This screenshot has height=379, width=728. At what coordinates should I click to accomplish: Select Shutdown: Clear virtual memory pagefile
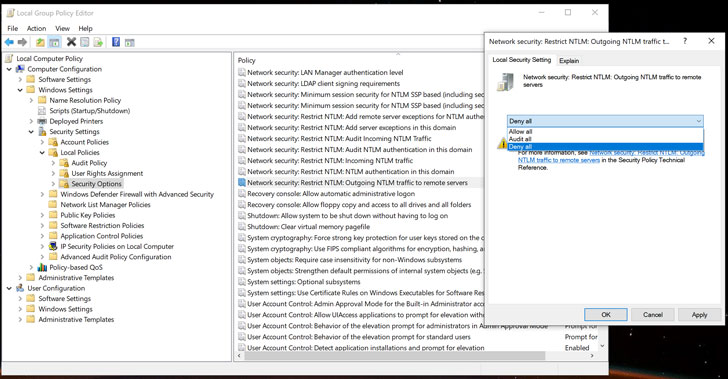pyautogui.click(x=308, y=227)
